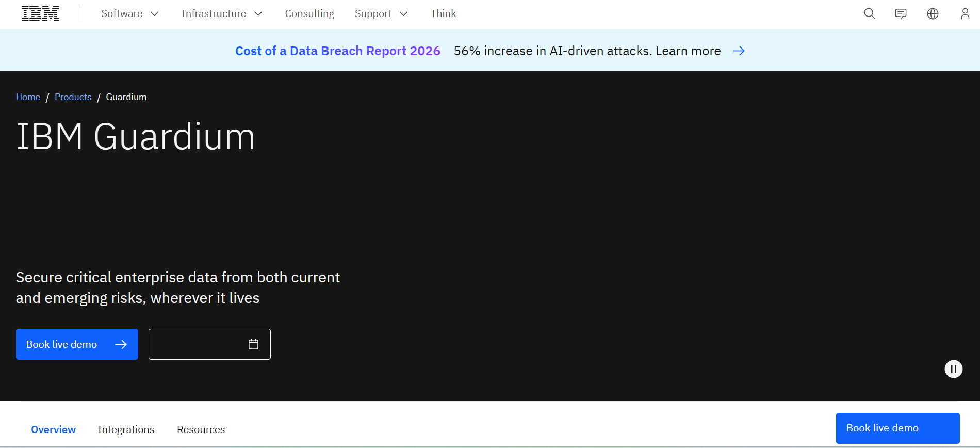Open the search icon in header
This screenshot has height=448, width=980.
[x=870, y=13]
